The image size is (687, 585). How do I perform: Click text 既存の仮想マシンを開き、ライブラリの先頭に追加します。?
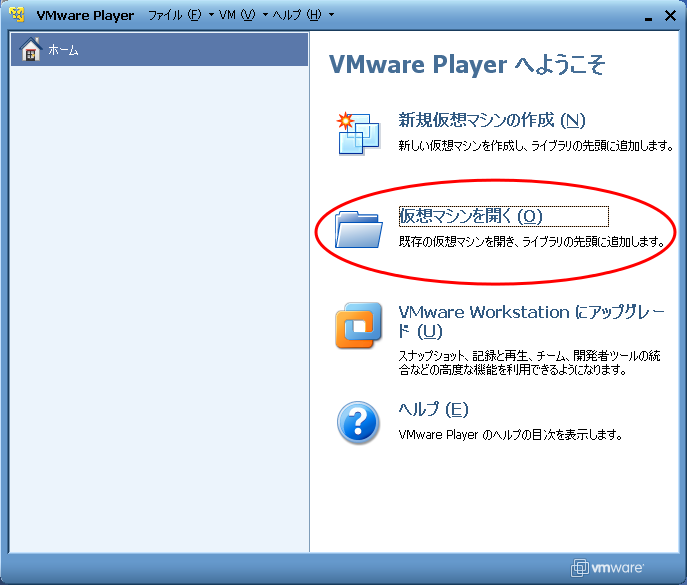point(532,241)
